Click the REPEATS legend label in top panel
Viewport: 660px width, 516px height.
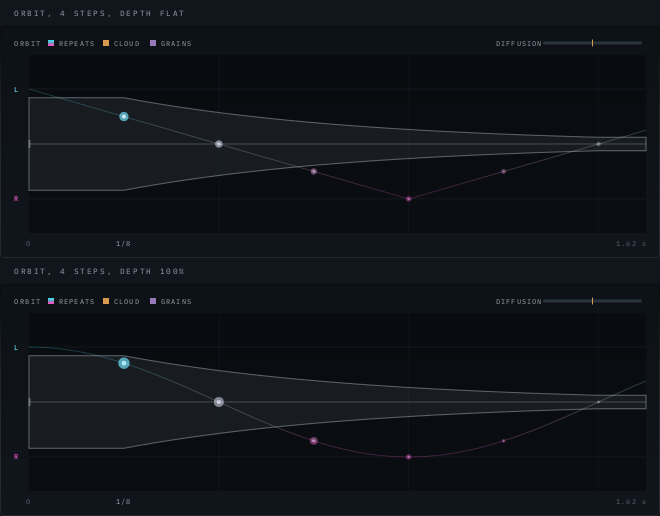(x=77, y=43)
